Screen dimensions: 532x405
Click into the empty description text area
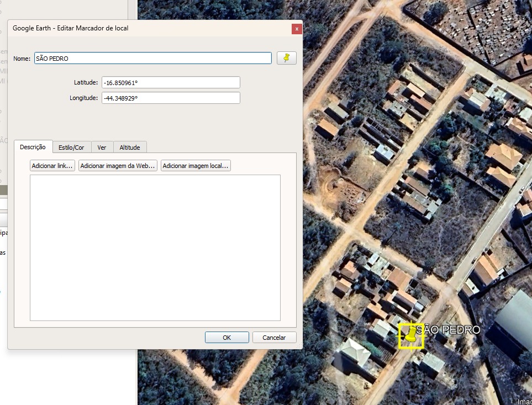point(155,248)
